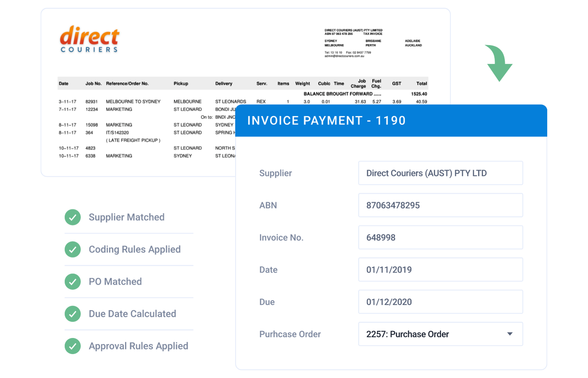The height and width of the screenshot is (378, 588).
Task: Click the Job No. column header
Action: pyautogui.click(x=93, y=84)
